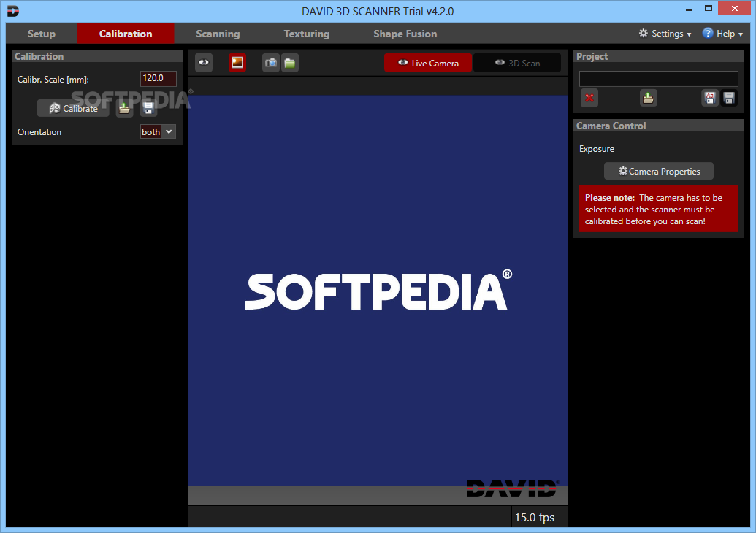Viewport: 756px width, 533px height.
Task: Click the Project path input field
Action: click(659, 79)
